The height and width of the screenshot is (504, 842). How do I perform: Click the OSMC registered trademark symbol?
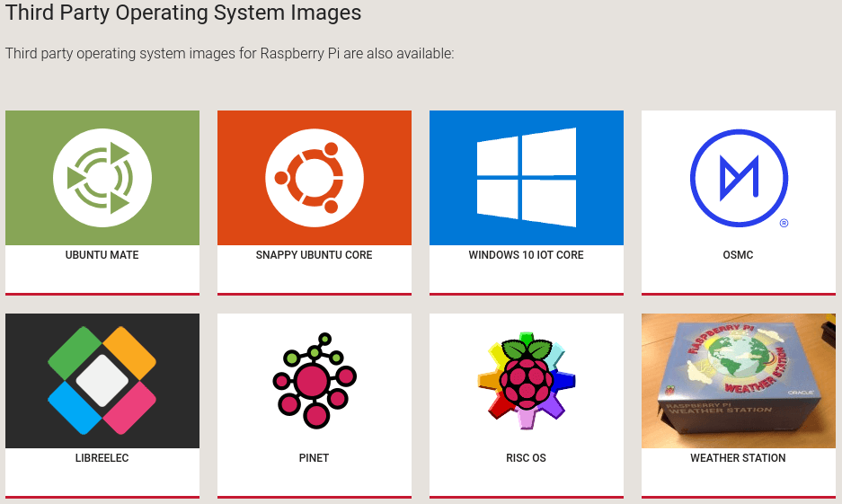point(784,223)
